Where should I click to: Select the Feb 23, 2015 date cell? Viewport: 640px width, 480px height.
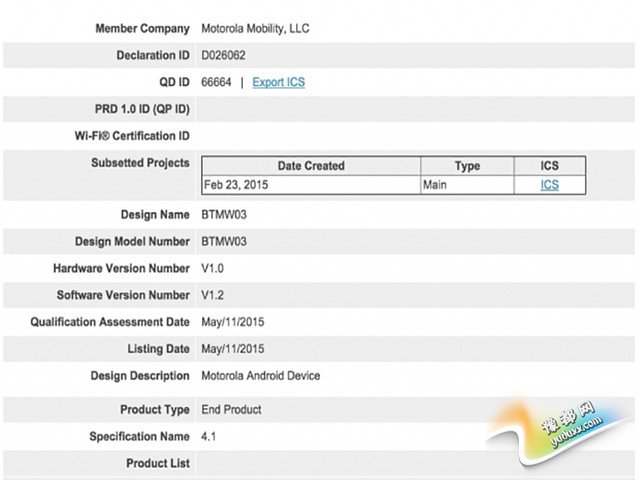(236, 185)
